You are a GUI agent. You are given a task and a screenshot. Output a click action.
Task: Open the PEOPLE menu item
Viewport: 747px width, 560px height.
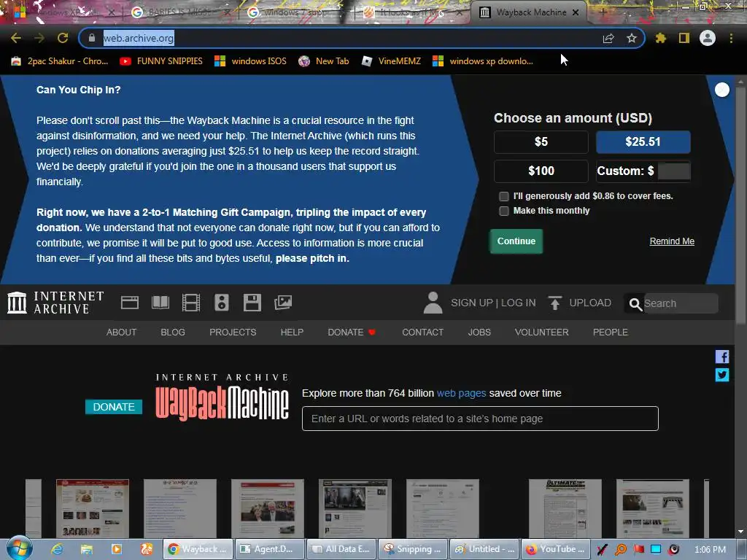click(x=611, y=332)
